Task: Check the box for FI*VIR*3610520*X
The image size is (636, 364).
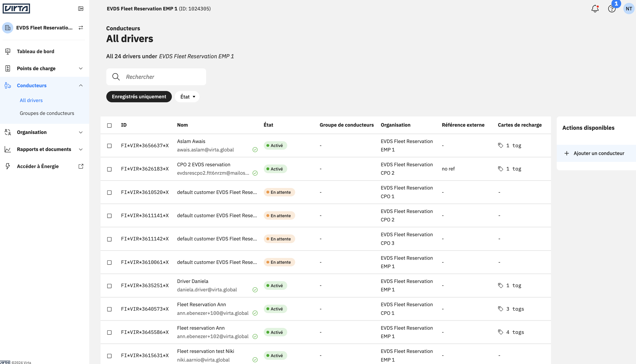Action: coord(109,192)
